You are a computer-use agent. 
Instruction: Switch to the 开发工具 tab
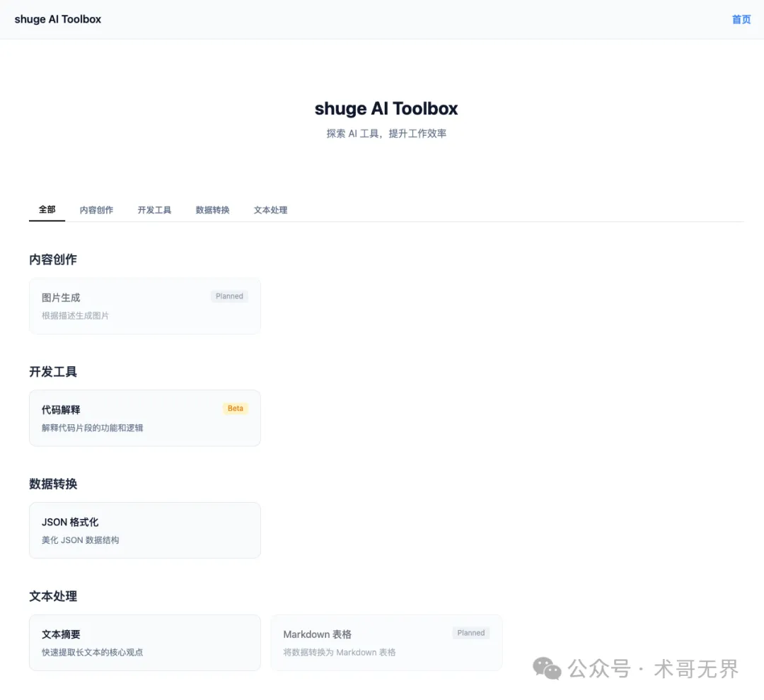coord(154,210)
